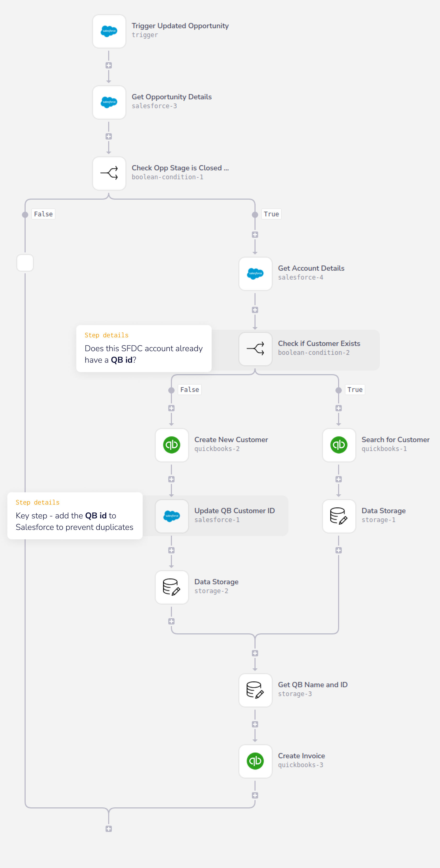Select the storage-2 Data Storage icon
Viewport: 440px width, 868px height.
[x=171, y=587]
